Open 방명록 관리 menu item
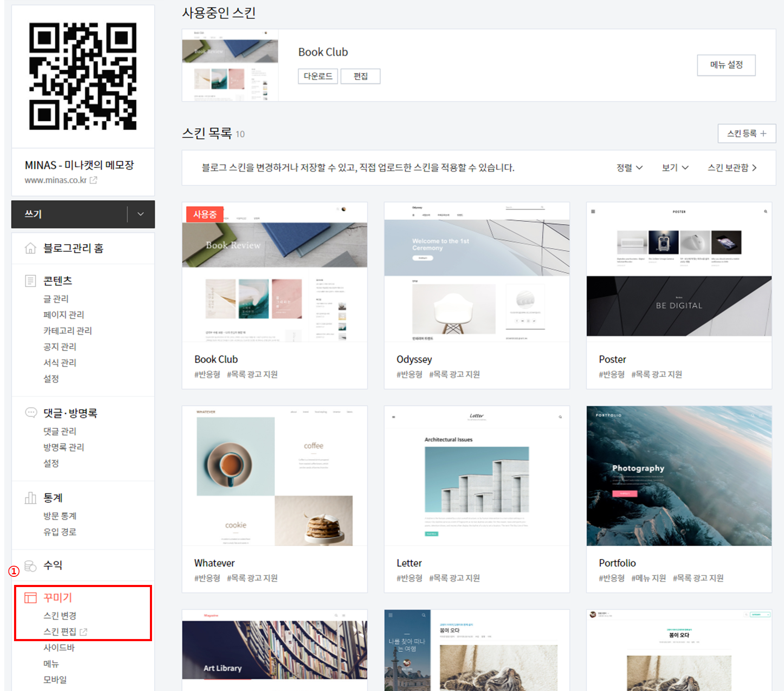784x691 pixels. click(64, 447)
